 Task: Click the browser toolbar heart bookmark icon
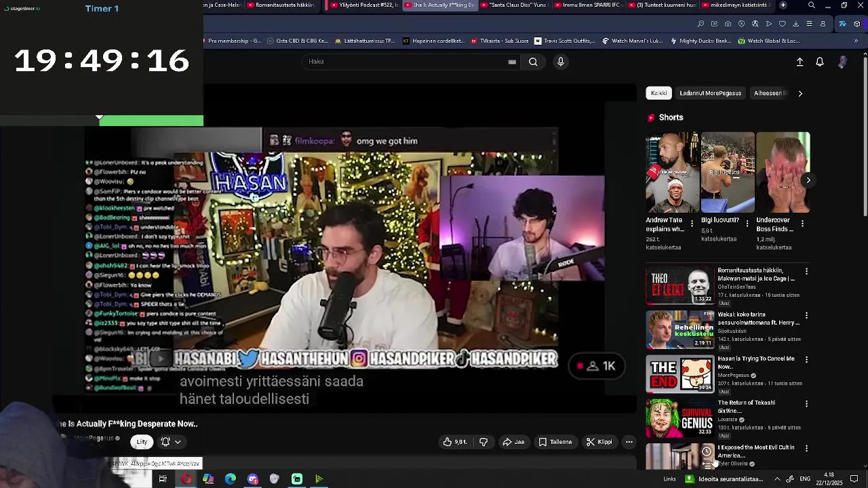click(782, 24)
